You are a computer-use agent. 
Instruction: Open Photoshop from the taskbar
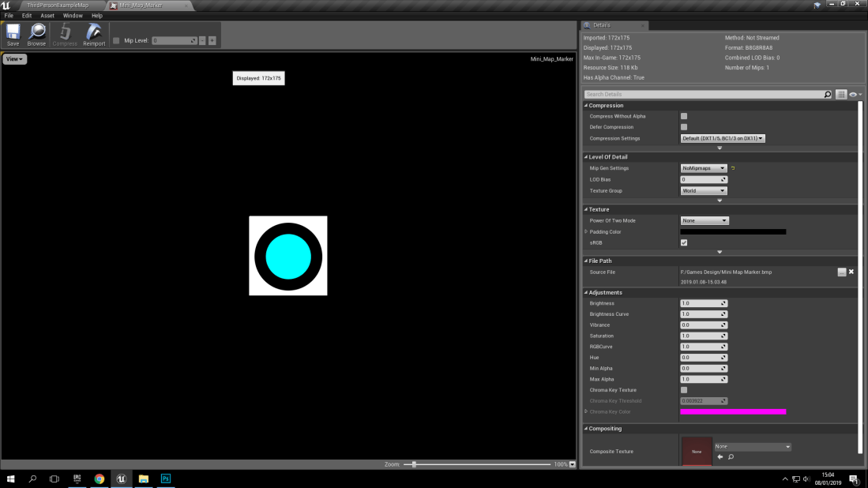tap(165, 479)
